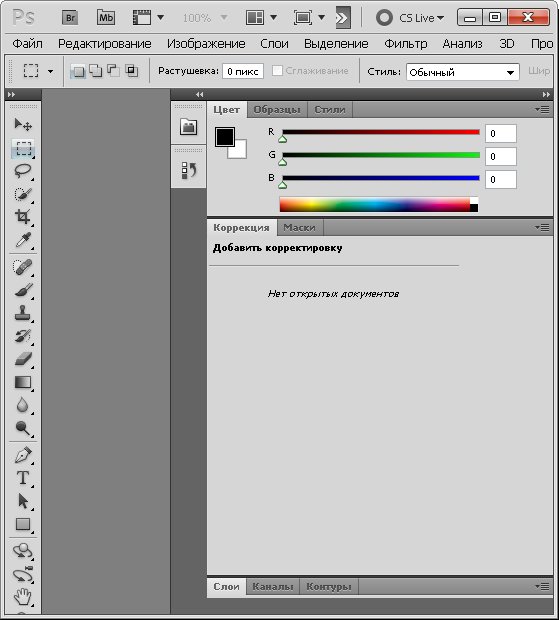The width and height of the screenshot is (559, 620).
Task: Launch Adobe Bridge with Br button
Action: (70, 18)
